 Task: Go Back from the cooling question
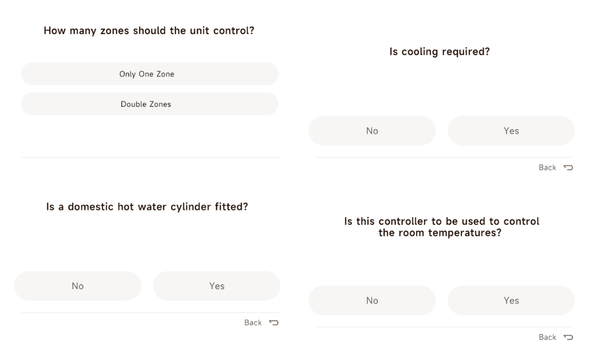pyautogui.click(x=547, y=167)
